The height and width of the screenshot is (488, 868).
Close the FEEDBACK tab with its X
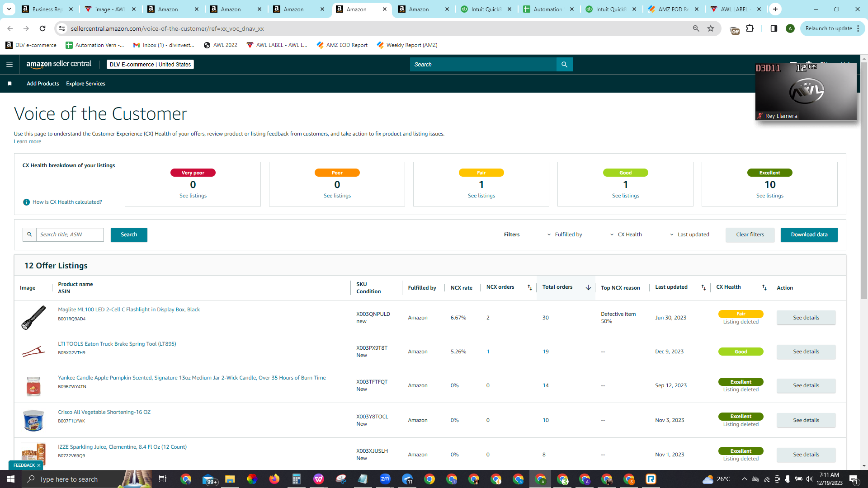pos(39,465)
